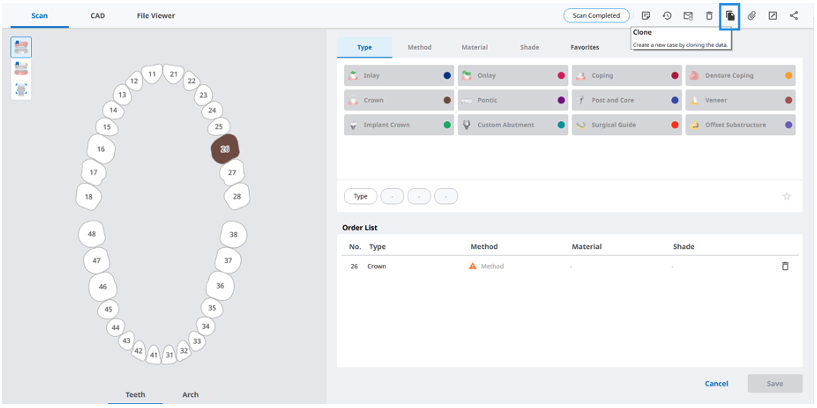The image size is (817, 408).
Task: Click the external open icon next to the paperclip
Action: point(773,16)
